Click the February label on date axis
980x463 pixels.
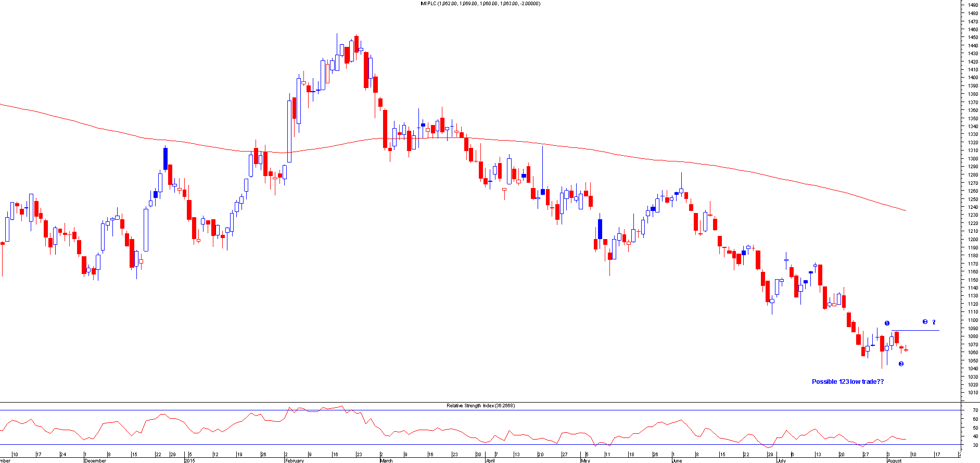pyautogui.click(x=295, y=460)
